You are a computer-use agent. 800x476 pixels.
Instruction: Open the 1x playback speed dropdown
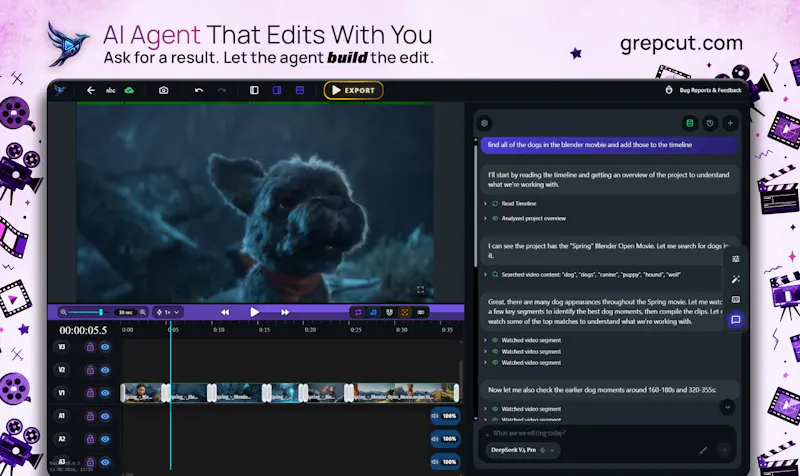click(167, 312)
